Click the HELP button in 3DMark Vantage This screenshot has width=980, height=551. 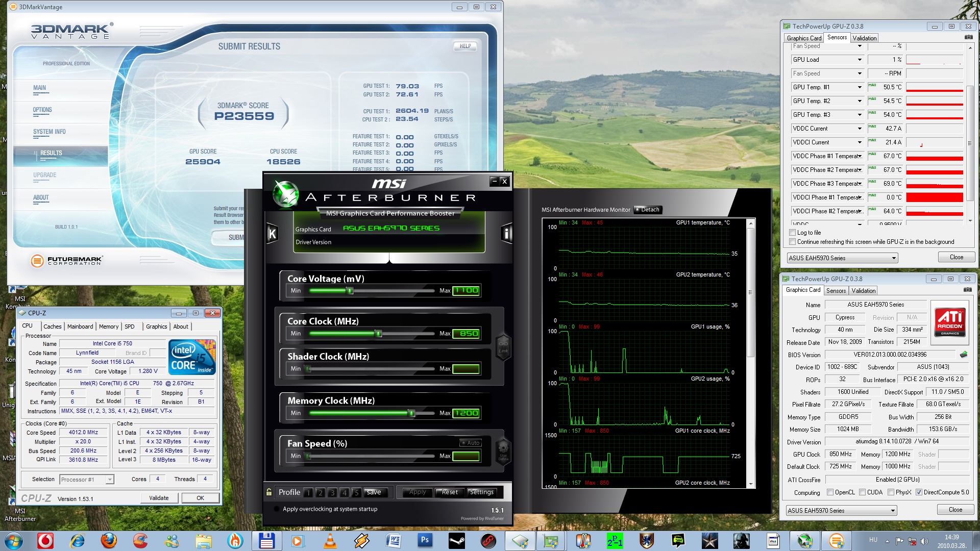(x=465, y=46)
